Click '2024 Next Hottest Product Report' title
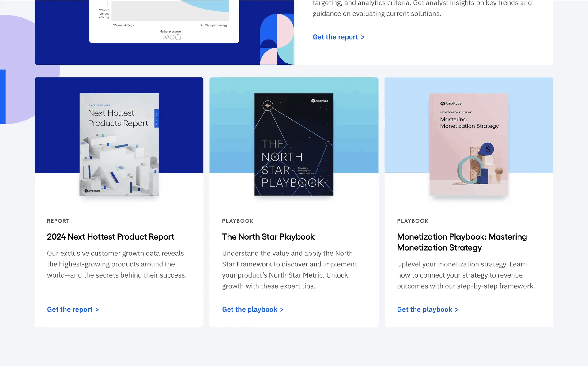The width and height of the screenshot is (588, 368). click(111, 237)
